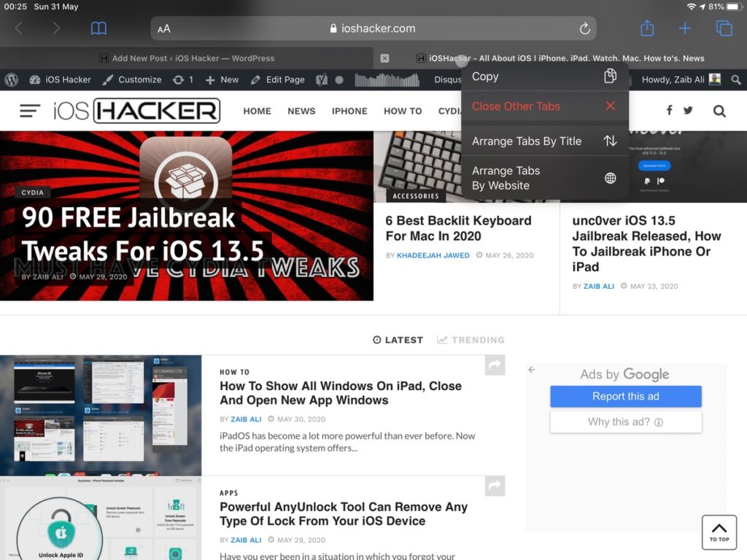Select Close Other Tabs menu entry
This screenshot has height=560, width=747.
(545, 106)
